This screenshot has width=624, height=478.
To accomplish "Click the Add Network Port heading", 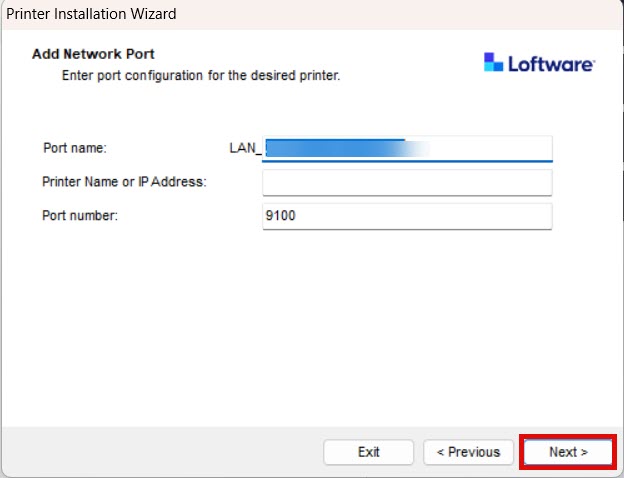I will [93, 54].
